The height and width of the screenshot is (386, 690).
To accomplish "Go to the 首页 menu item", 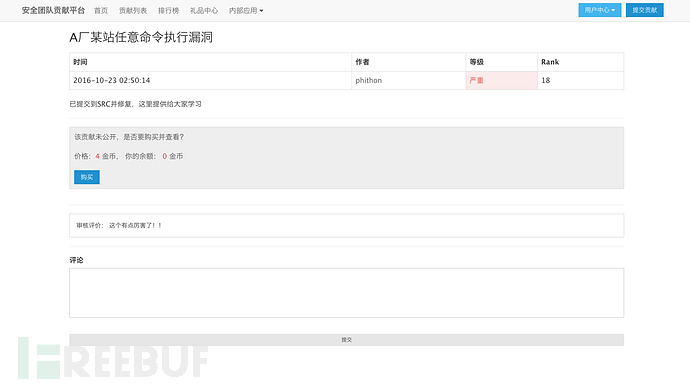I will 101,11.
